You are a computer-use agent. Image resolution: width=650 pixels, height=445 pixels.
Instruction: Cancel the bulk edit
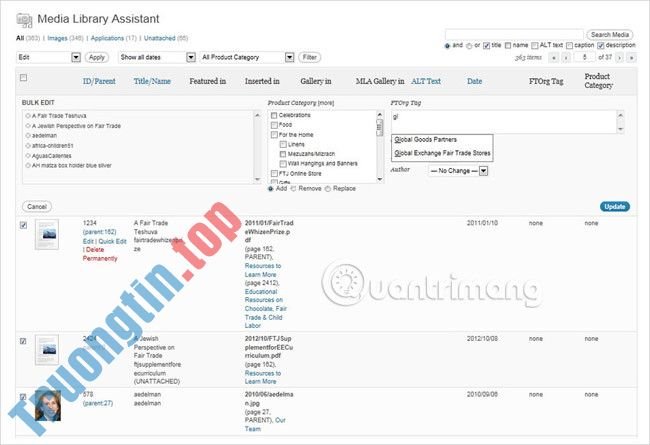click(37, 207)
